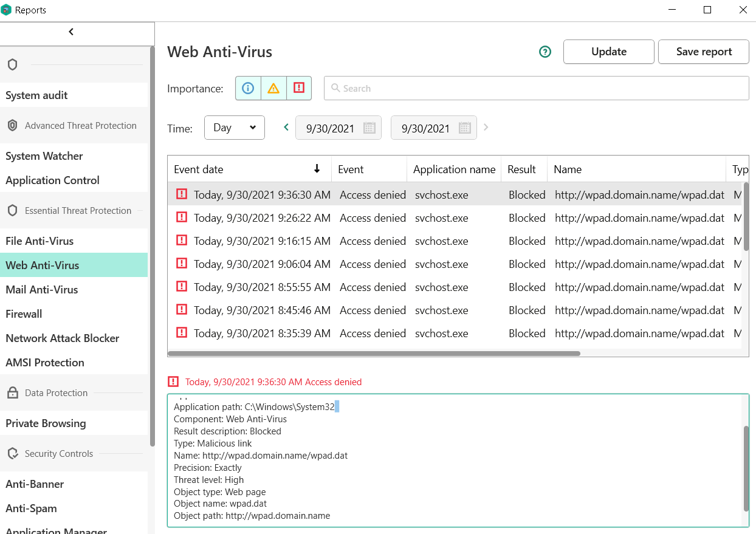Go to the next day with right arrow

pyautogui.click(x=486, y=128)
